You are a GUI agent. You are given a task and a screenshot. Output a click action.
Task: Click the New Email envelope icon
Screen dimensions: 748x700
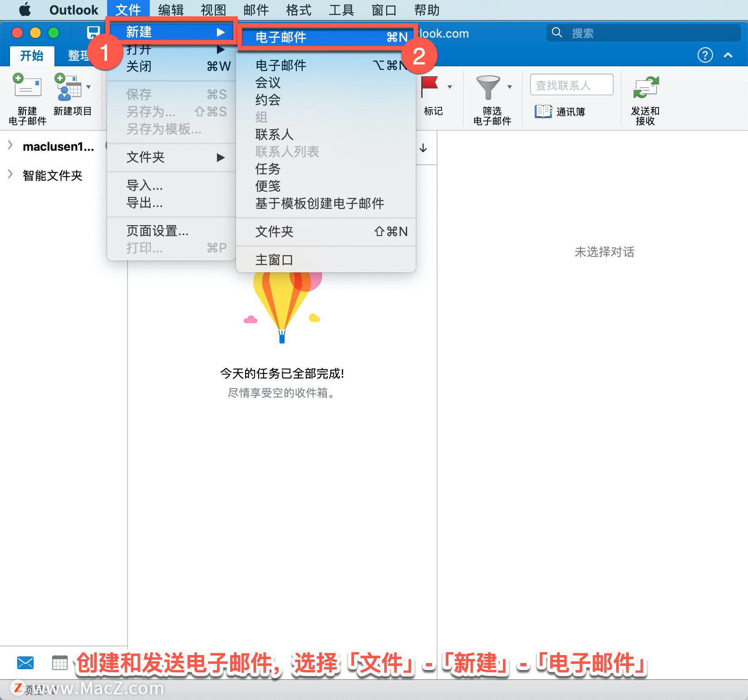tap(27, 86)
